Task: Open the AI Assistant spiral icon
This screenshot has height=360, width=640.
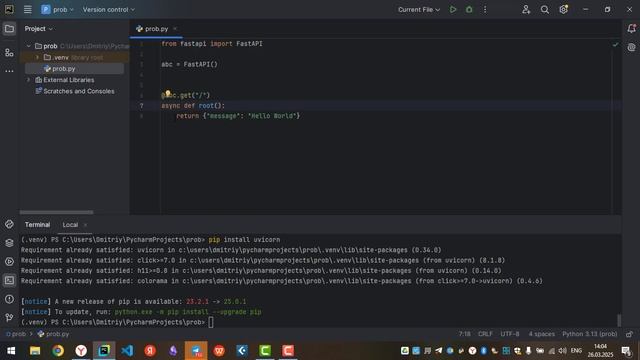Action: 631,47
